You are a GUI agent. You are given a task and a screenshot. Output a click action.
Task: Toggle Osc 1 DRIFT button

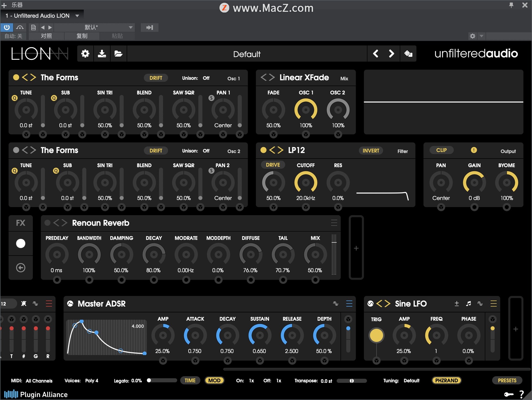pyautogui.click(x=156, y=78)
